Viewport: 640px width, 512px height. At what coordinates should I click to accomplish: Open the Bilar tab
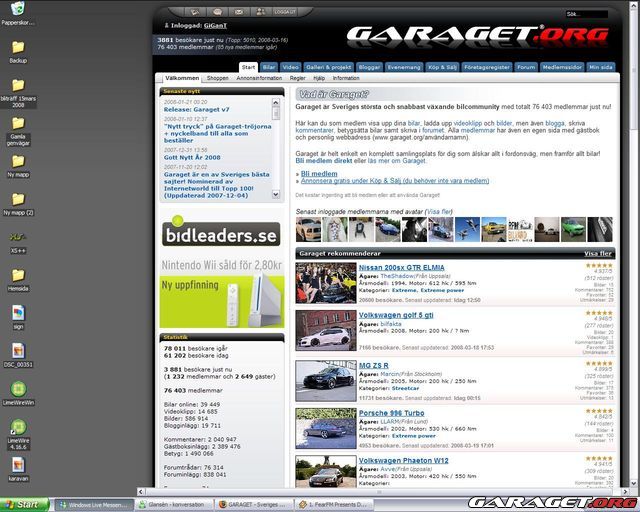pyautogui.click(x=269, y=67)
